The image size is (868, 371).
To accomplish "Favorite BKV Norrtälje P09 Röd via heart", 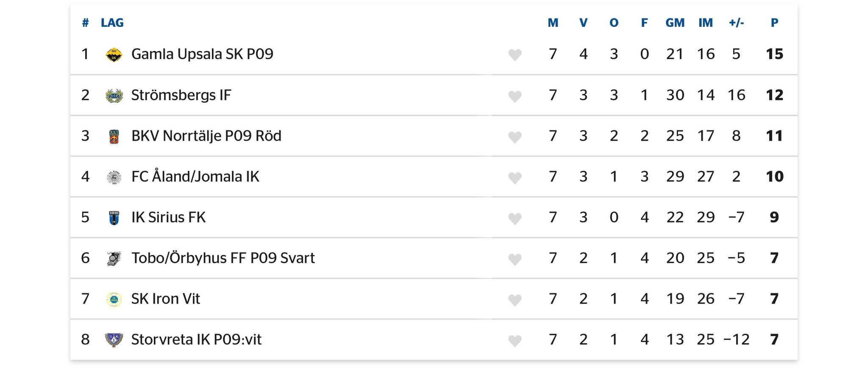I will coord(515,137).
